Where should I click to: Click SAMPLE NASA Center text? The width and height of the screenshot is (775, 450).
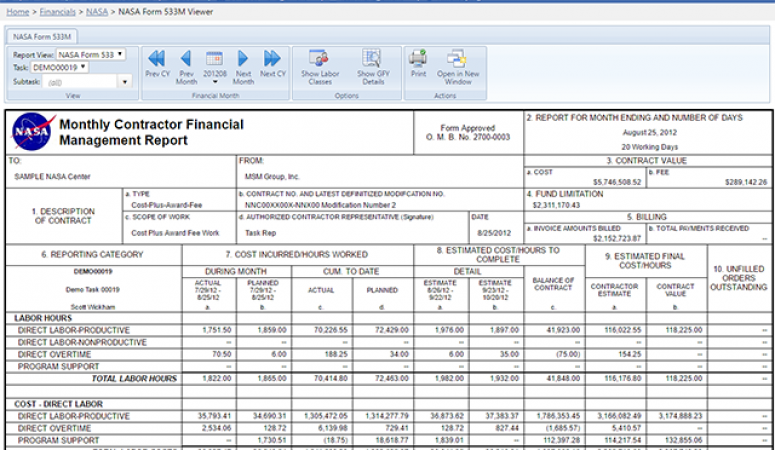tap(52, 177)
